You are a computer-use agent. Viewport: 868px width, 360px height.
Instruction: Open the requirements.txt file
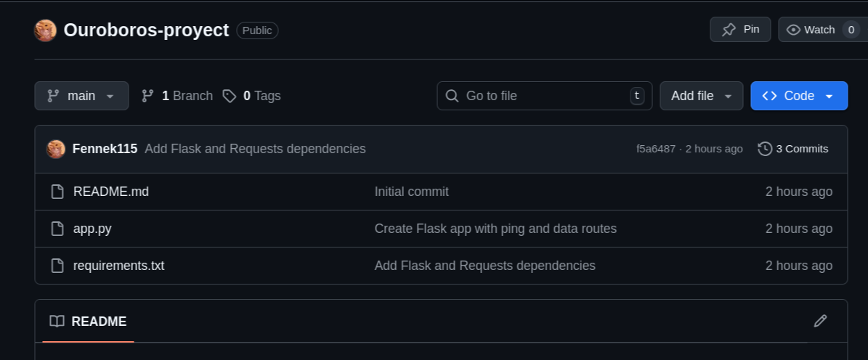[x=118, y=266]
